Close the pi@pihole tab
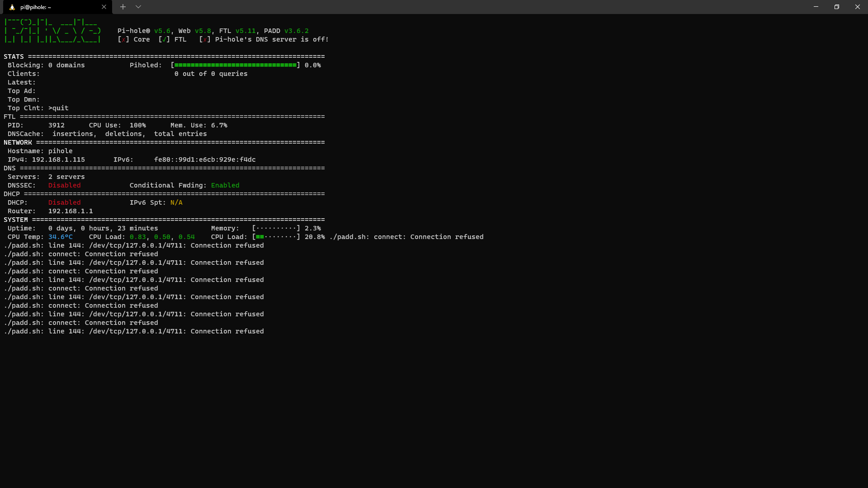 click(104, 7)
